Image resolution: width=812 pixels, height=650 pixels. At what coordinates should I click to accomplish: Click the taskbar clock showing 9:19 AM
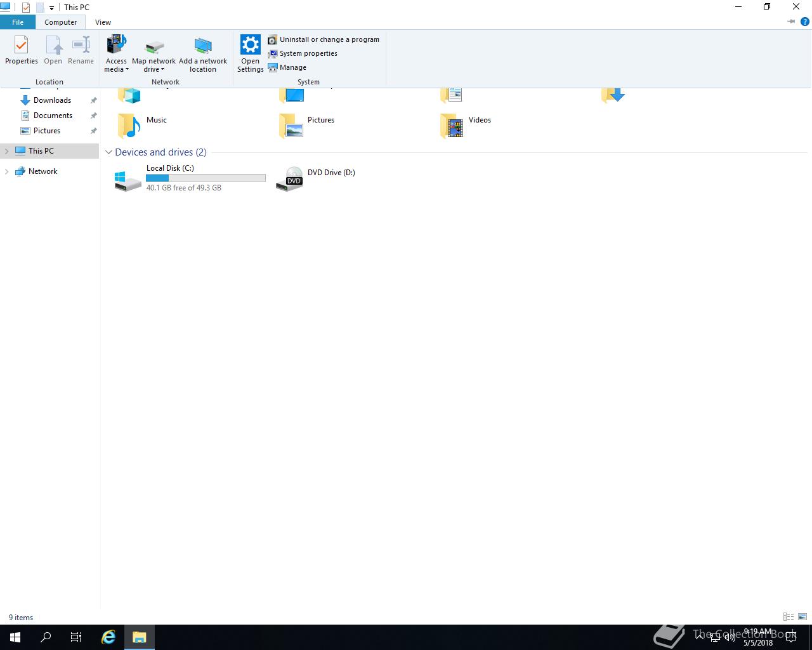click(758, 637)
